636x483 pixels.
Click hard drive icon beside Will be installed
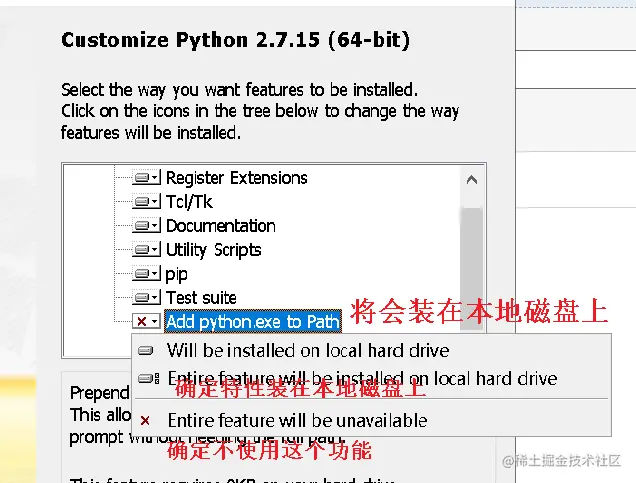[146, 350]
